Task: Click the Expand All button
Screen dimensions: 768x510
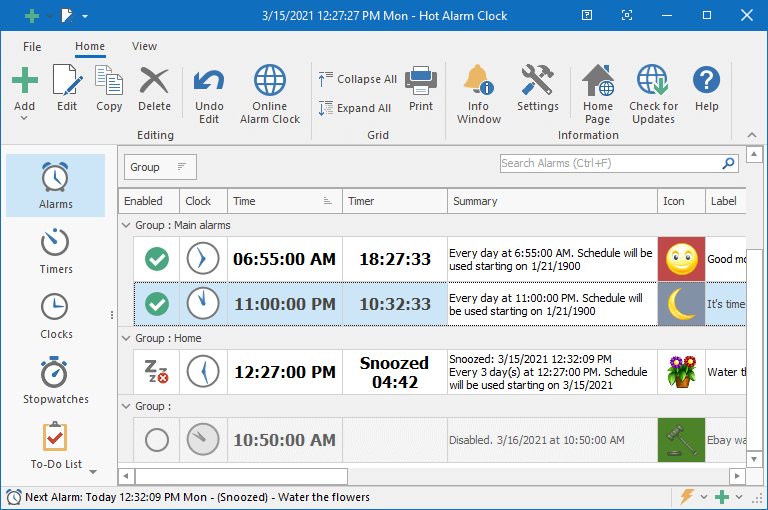Action: 355,108
